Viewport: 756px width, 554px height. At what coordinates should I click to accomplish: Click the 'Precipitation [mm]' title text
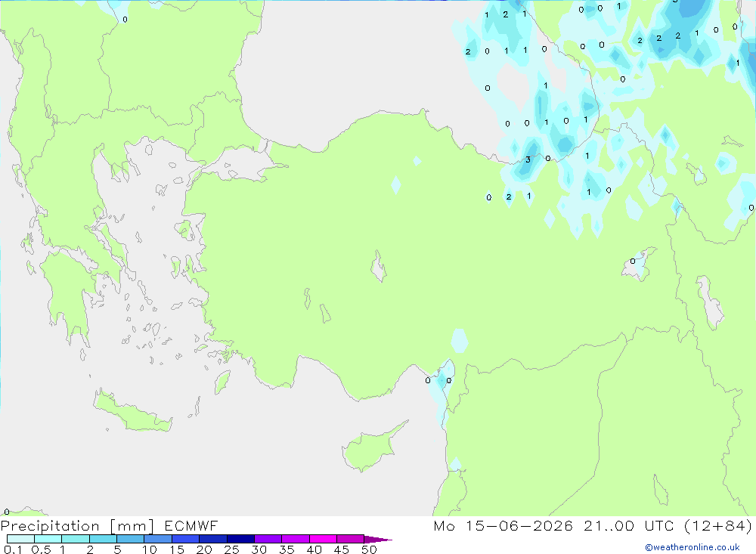[x=77, y=526]
